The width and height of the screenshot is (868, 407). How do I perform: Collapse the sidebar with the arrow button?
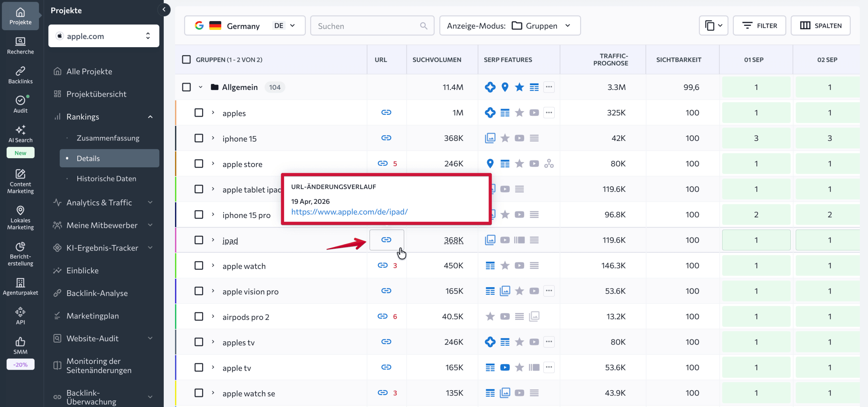click(164, 10)
